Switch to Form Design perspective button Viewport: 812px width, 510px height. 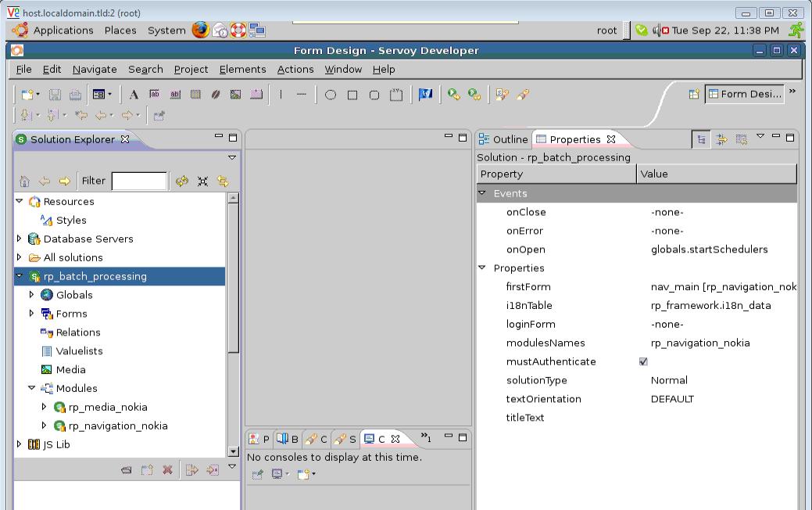[745, 94]
